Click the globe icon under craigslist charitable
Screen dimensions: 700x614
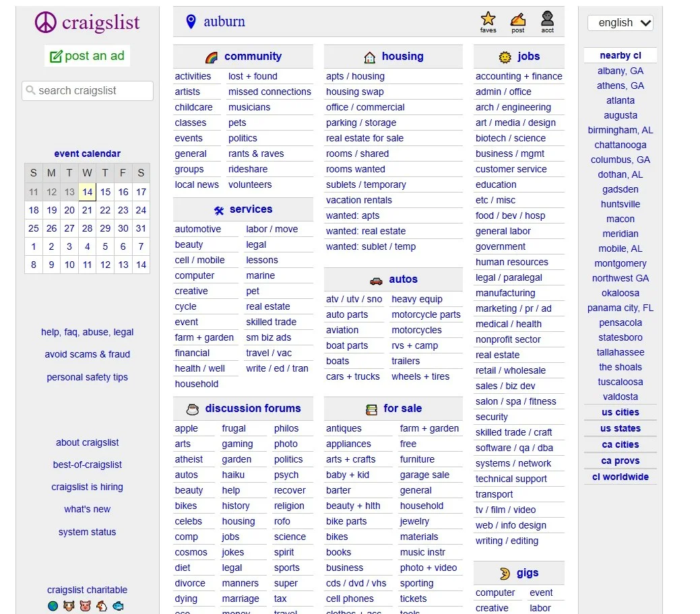pos(53,606)
